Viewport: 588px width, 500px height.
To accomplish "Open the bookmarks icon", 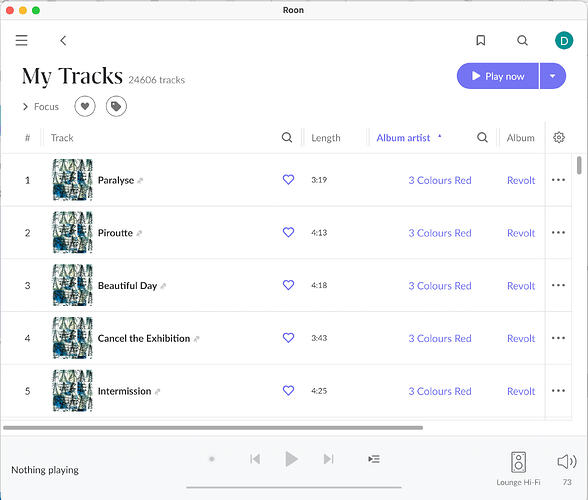I will [x=480, y=40].
